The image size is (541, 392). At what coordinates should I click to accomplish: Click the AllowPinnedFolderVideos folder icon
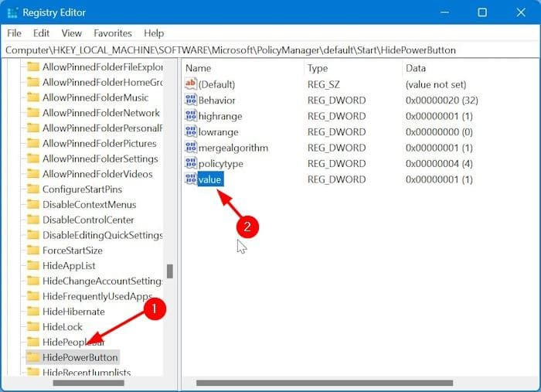33,173
